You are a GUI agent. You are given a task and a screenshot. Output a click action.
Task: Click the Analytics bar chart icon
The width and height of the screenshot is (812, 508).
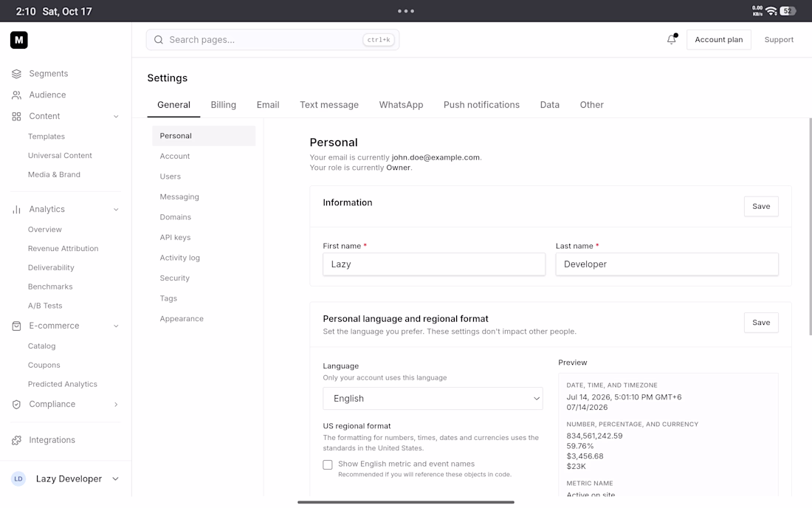coord(16,209)
